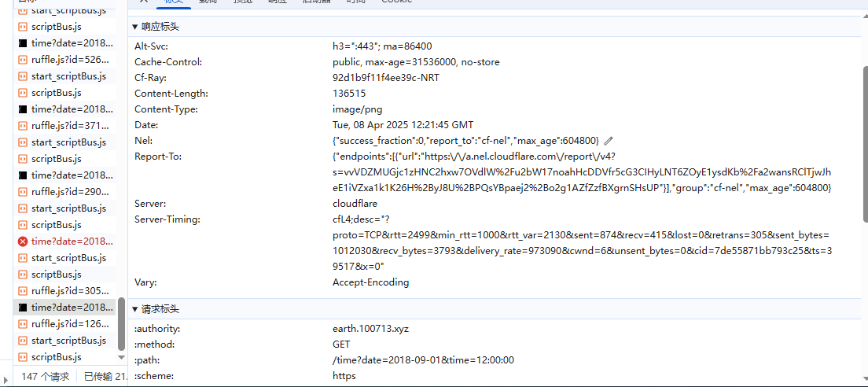Click the script file icon for ruffle.js?id=290

pos(23,192)
